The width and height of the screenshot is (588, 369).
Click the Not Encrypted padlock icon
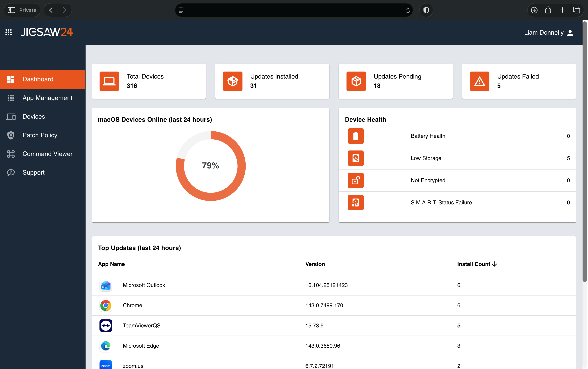pyautogui.click(x=356, y=180)
